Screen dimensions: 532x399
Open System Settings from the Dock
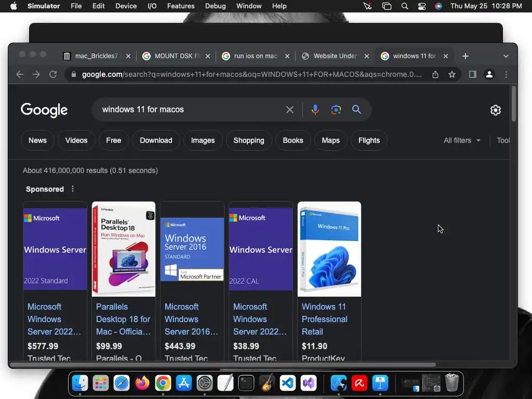[x=205, y=383]
